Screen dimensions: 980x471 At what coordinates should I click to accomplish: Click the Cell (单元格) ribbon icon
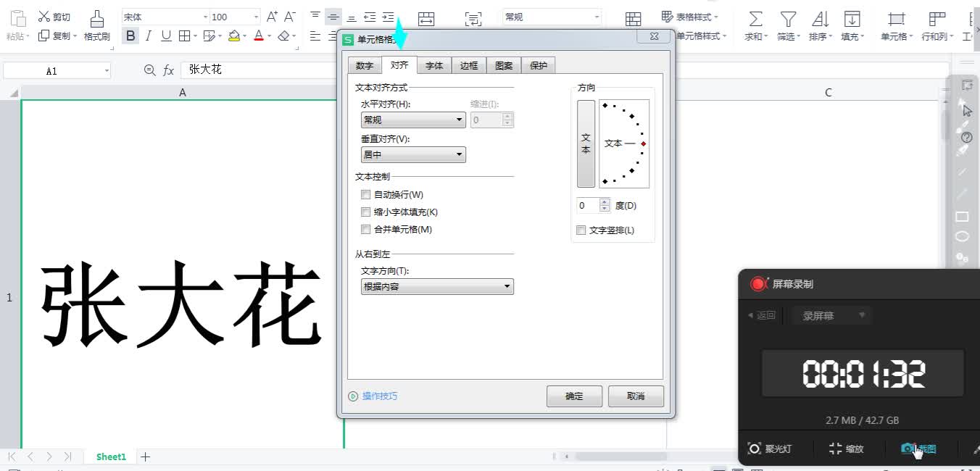click(897, 19)
